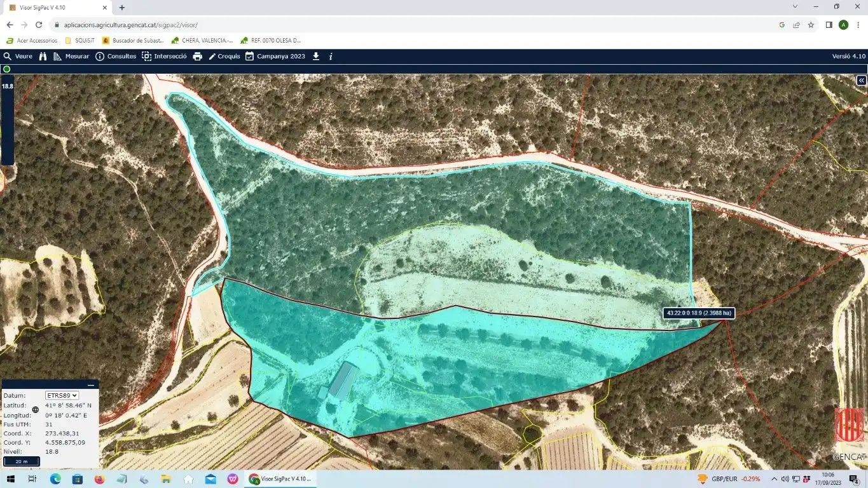Open File Explorer from the taskbar
This screenshot has height=488, width=868.
click(x=166, y=479)
